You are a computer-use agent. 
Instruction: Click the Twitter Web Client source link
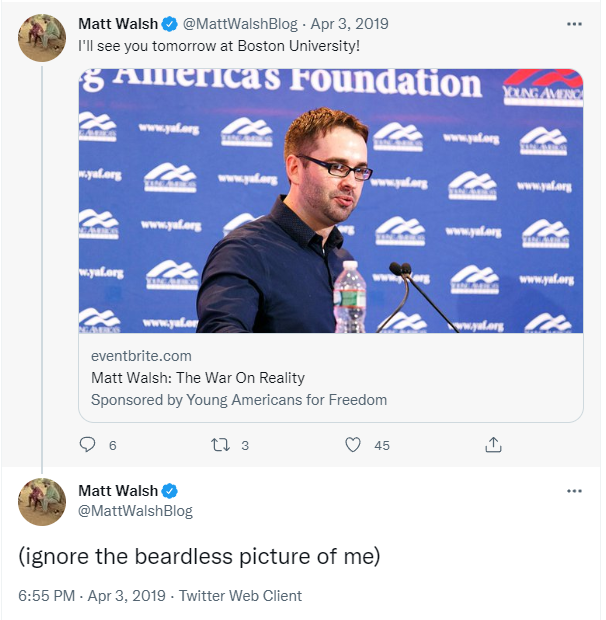point(240,595)
